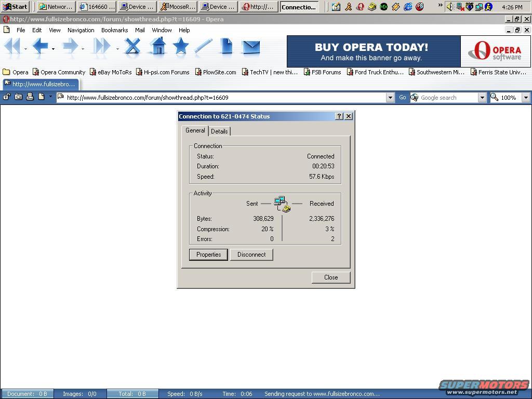Open the Google search engine dropdown
The image size is (532, 399).
[482, 98]
